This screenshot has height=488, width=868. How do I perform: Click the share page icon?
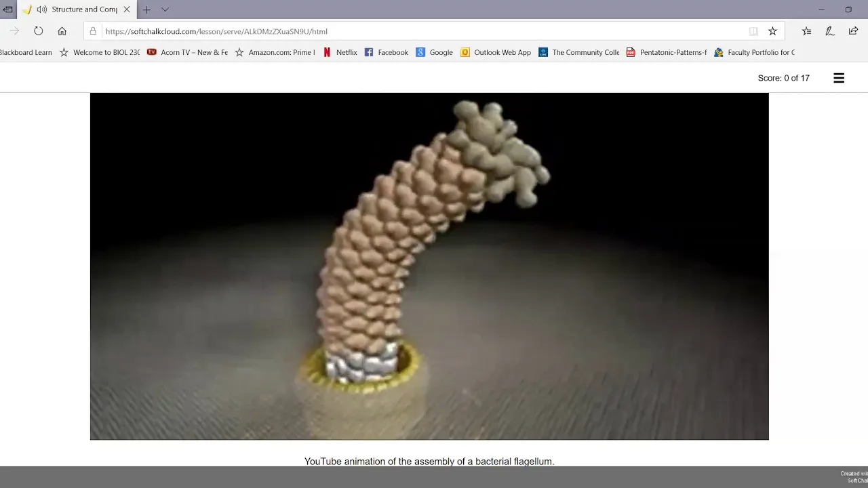tap(853, 31)
